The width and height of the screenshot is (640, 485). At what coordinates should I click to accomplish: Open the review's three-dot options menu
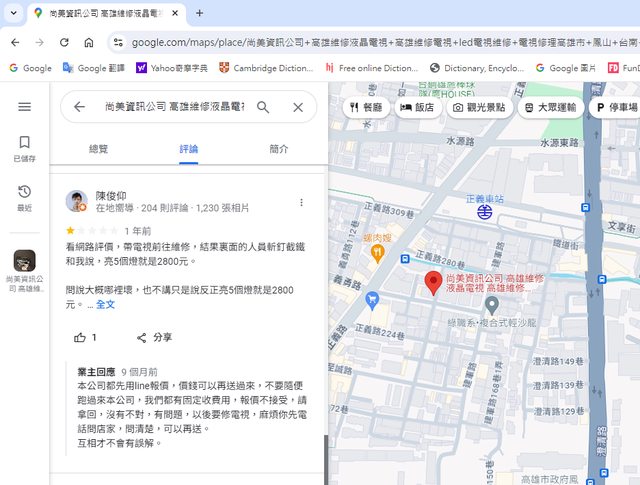[301, 202]
